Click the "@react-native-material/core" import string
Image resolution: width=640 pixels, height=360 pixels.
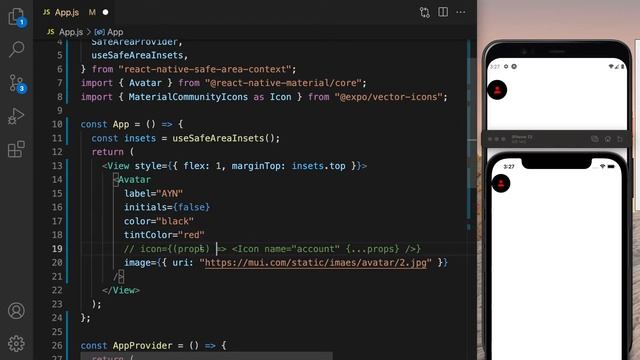point(283,83)
